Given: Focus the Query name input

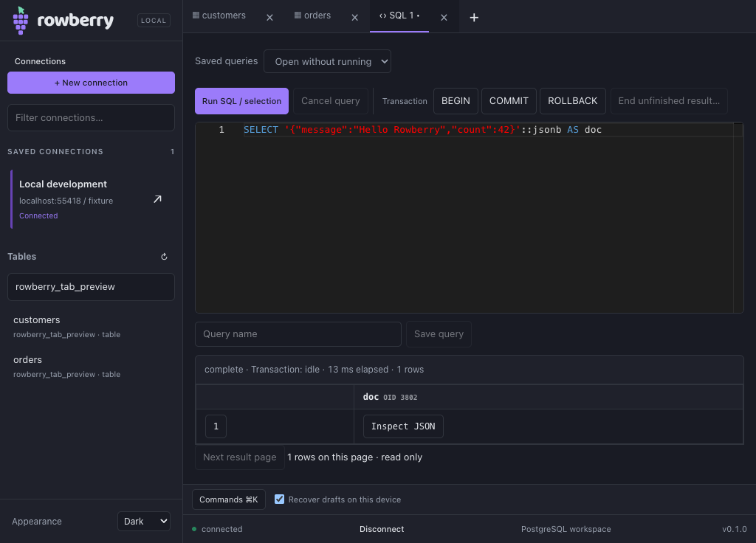Looking at the screenshot, I should [x=298, y=334].
